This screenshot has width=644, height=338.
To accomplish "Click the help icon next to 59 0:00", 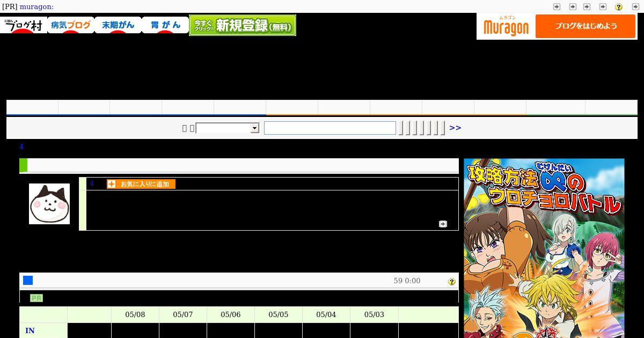I will click(452, 282).
